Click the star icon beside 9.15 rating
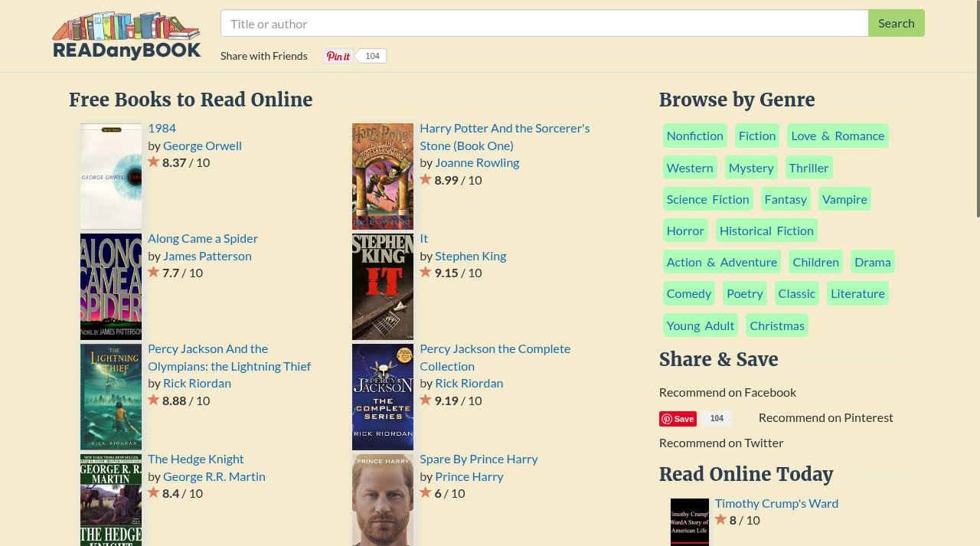Viewport: 980px width, 546px height. 426,272
